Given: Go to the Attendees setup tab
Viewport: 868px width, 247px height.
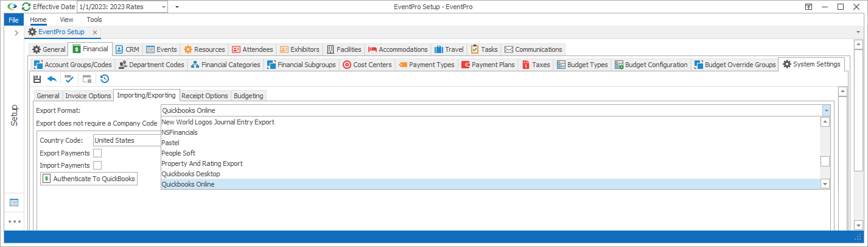Looking at the screenshot, I should 252,49.
